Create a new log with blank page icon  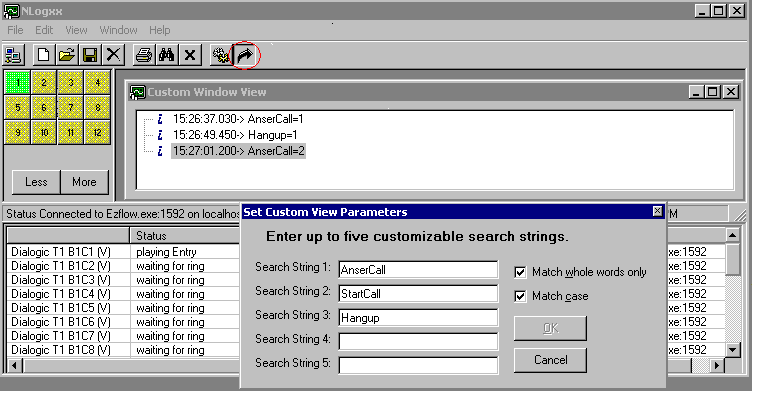(x=44, y=55)
